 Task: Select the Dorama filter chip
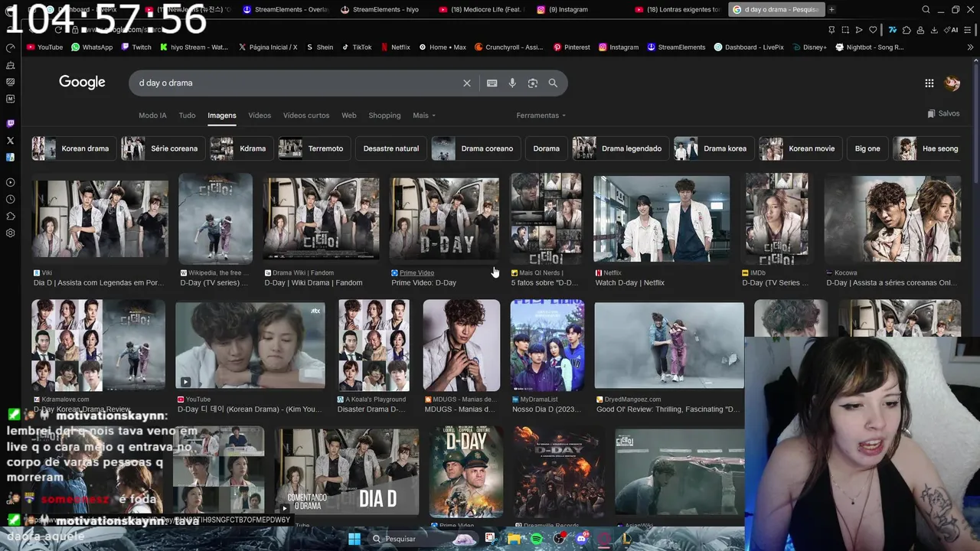pyautogui.click(x=547, y=148)
